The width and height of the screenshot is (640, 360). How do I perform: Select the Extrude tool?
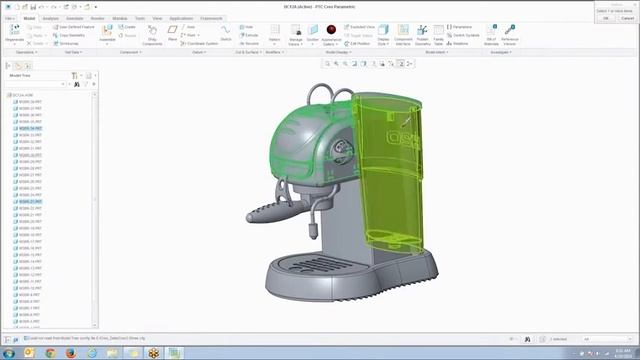[249, 35]
